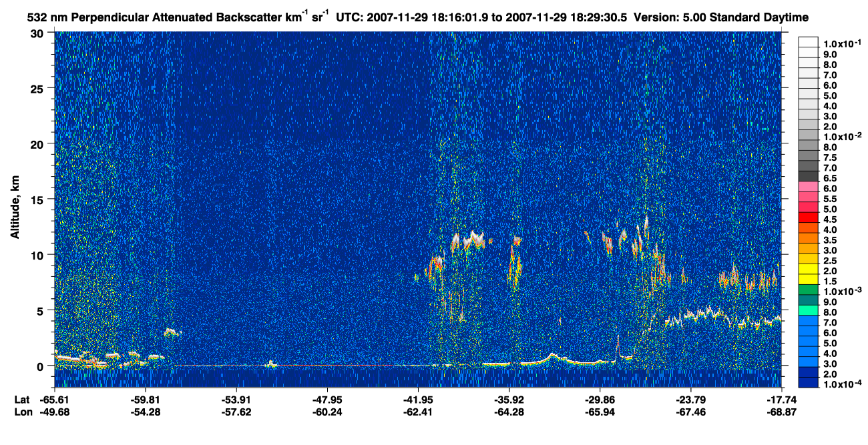This screenshot has height=445, width=868.
Task: Click the longitude value '-65.94'
Action: 600,412
